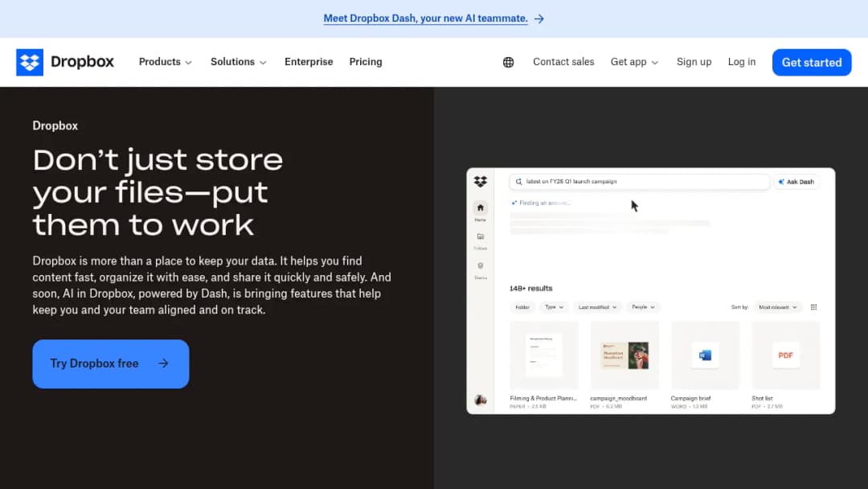Open the Get app dropdown
Image resolution: width=868 pixels, height=489 pixels.
tap(634, 62)
